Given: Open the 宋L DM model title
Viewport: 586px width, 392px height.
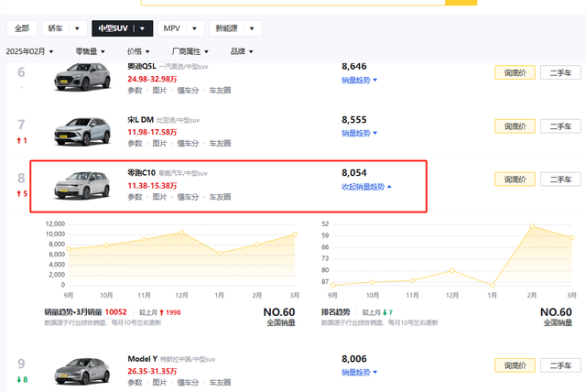Looking at the screenshot, I should [140, 120].
